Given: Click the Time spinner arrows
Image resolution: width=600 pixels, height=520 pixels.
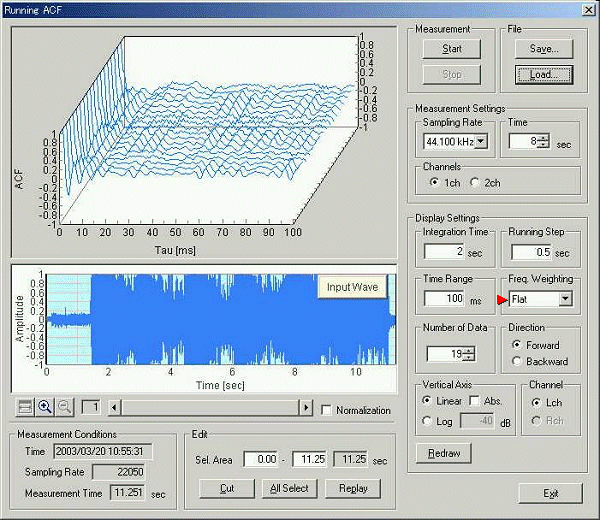Looking at the screenshot, I should tap(543, 142).
